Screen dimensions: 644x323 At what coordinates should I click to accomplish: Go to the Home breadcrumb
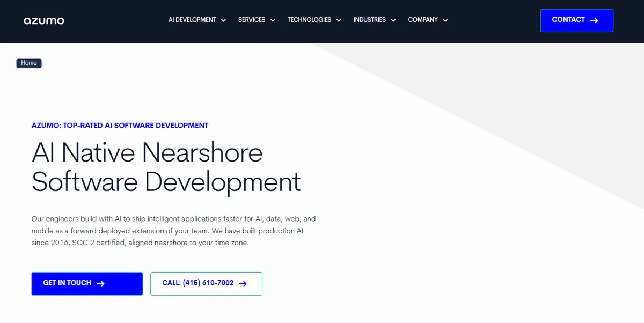point(29,63)
